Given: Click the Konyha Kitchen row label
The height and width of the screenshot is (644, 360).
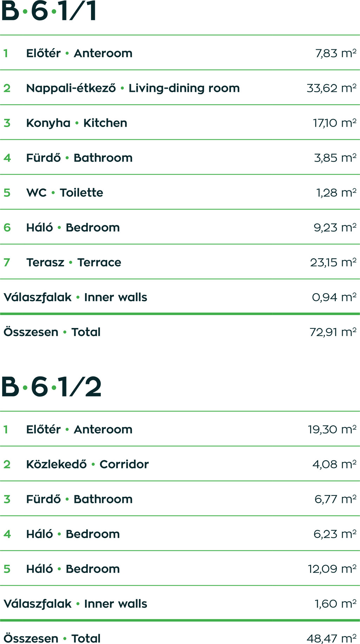Looking at the screenshot, I should pos(77,123).
